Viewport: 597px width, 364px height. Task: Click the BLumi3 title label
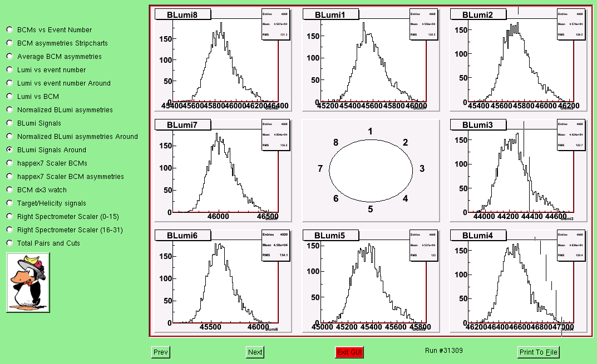478,124
